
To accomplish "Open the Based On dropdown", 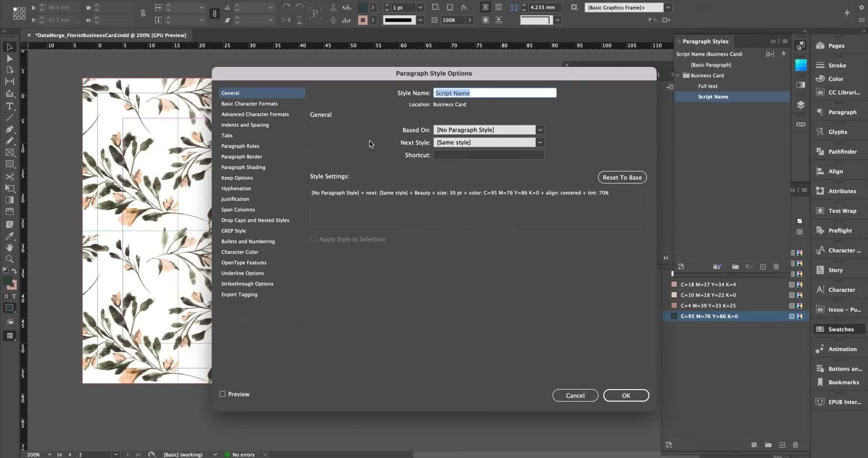I will [x=539, y=130].
